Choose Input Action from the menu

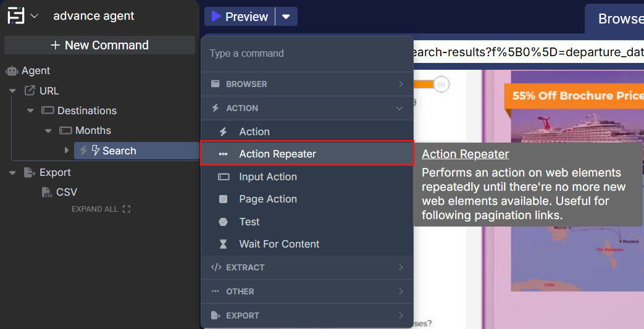coord(268,177)
